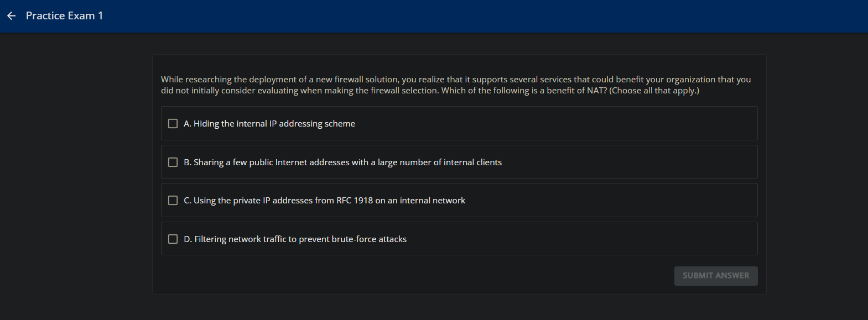Click the '(Choose all that apply.)' hint text
The width and height of the screenshot is (868, 320).
pyautogui.click(x=654, y=91)
